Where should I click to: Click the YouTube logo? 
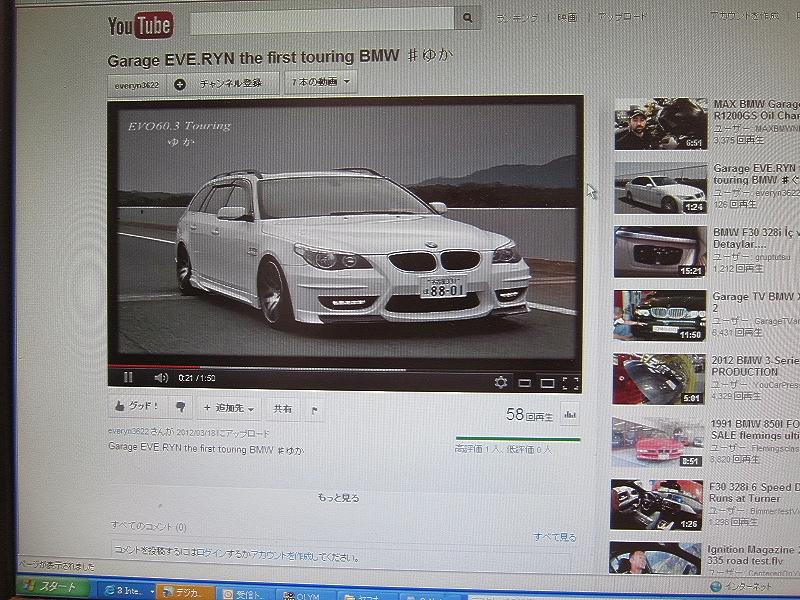click(x=140, y=26)
